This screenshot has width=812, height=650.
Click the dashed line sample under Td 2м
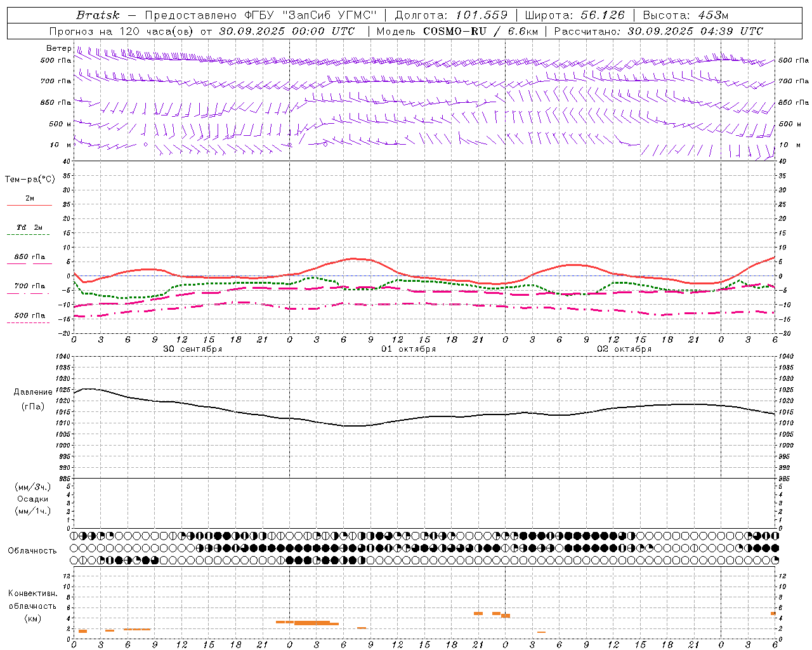pos(29,234)
